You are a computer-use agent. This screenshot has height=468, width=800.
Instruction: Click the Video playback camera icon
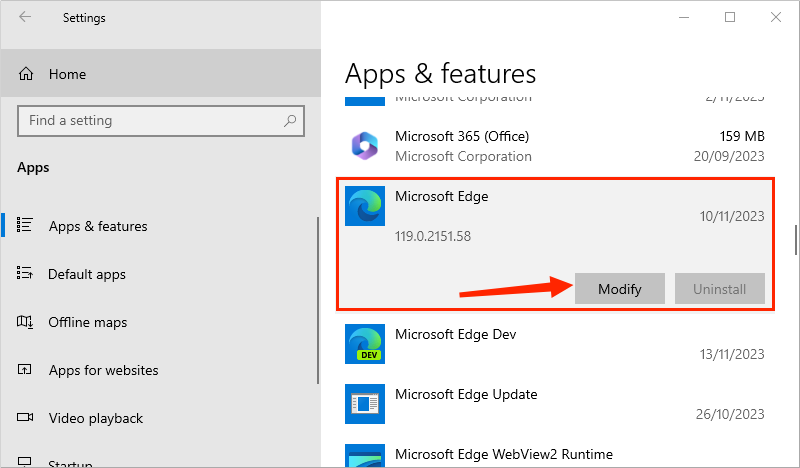pyautogui.click(x=24, y=417)
